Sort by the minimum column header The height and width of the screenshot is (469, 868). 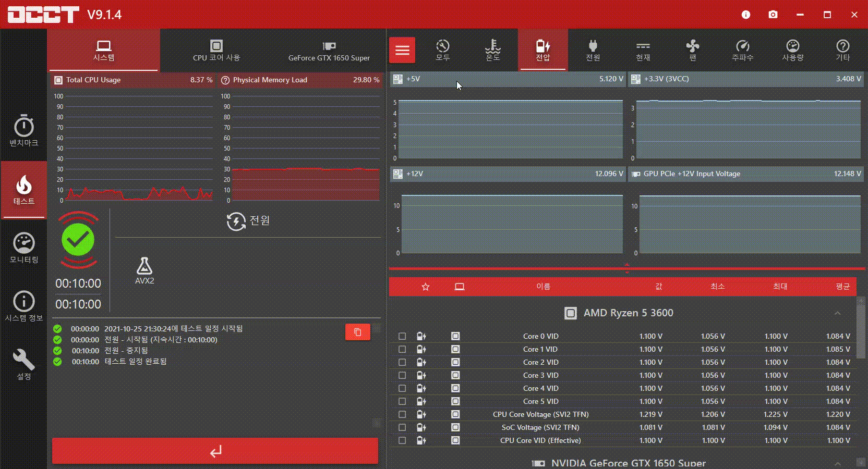click(x=718, y=287)
